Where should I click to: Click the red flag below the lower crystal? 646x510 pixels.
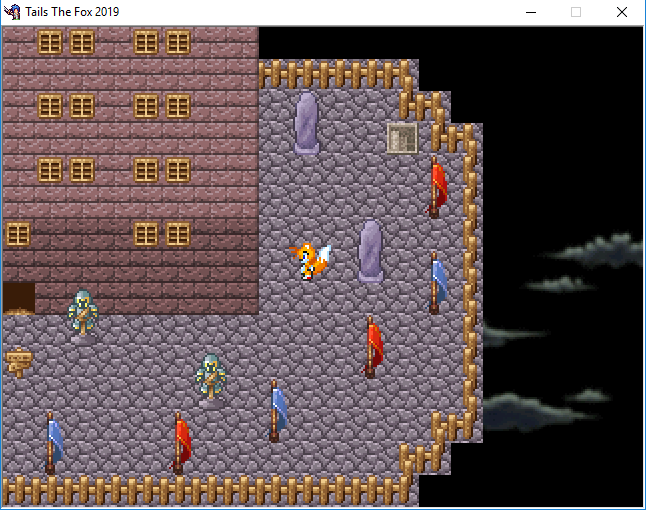click(x=373, y=347)
